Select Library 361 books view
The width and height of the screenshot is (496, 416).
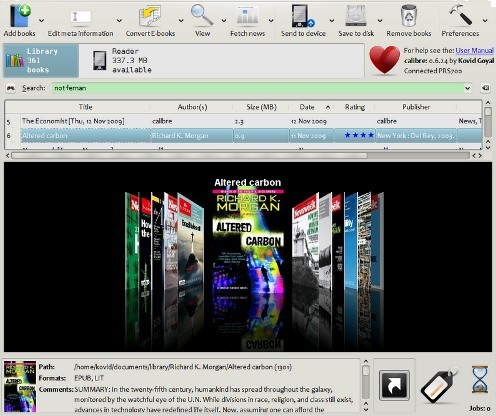pos(41,60)
